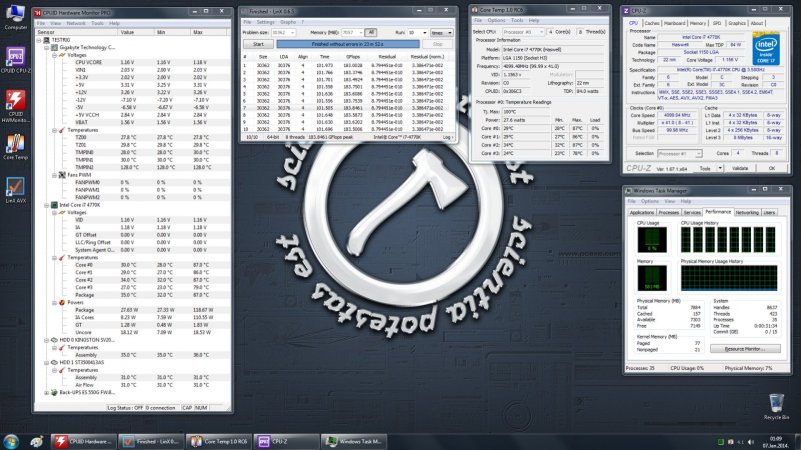Open the Core Temp desktop shortcut
Viewport: 801px width, 450px height.
15,147
